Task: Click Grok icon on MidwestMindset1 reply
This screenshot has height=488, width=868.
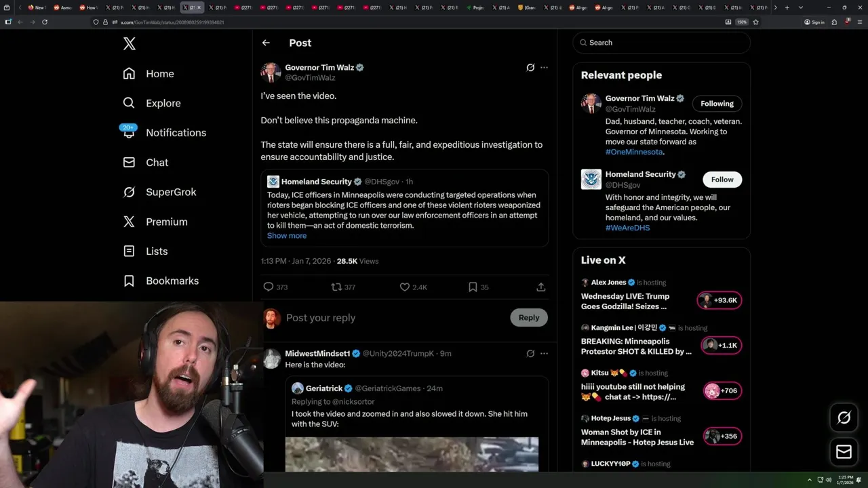Action: pos(530,354)
